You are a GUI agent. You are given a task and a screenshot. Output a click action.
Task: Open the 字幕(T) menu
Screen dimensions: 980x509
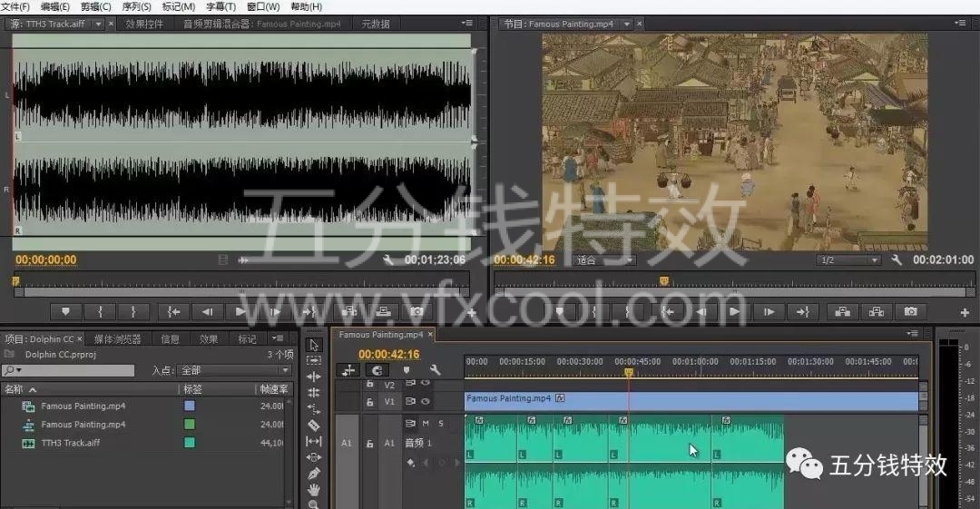(220, 6)
